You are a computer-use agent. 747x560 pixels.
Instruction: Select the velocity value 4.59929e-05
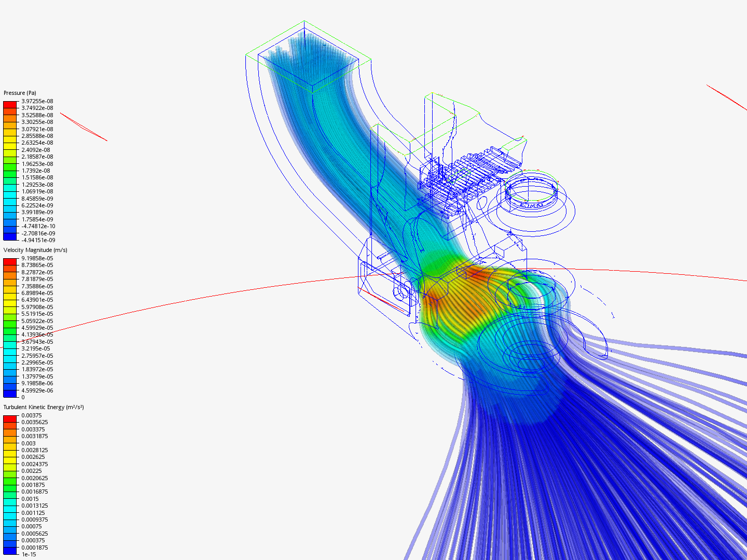[37, 328]
